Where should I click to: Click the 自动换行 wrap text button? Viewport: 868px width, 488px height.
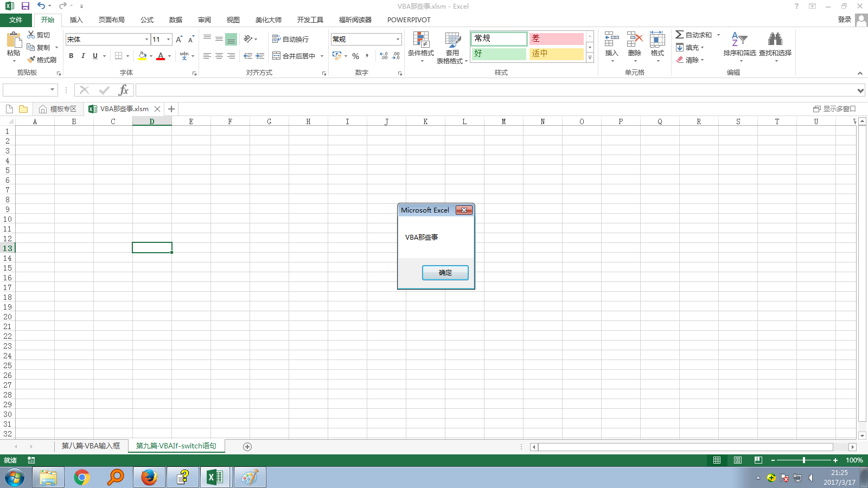pyautogui.click(x=290, y=39)
